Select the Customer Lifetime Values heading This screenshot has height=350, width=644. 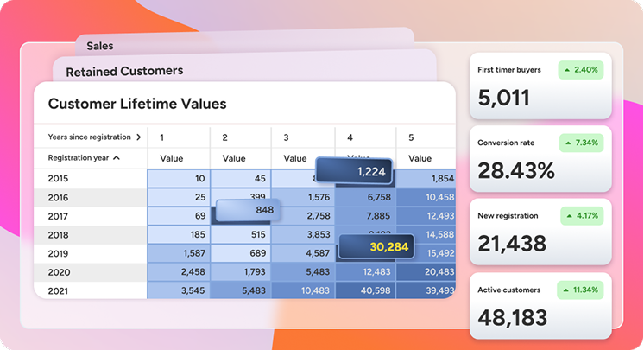click(x=137, y=104)
